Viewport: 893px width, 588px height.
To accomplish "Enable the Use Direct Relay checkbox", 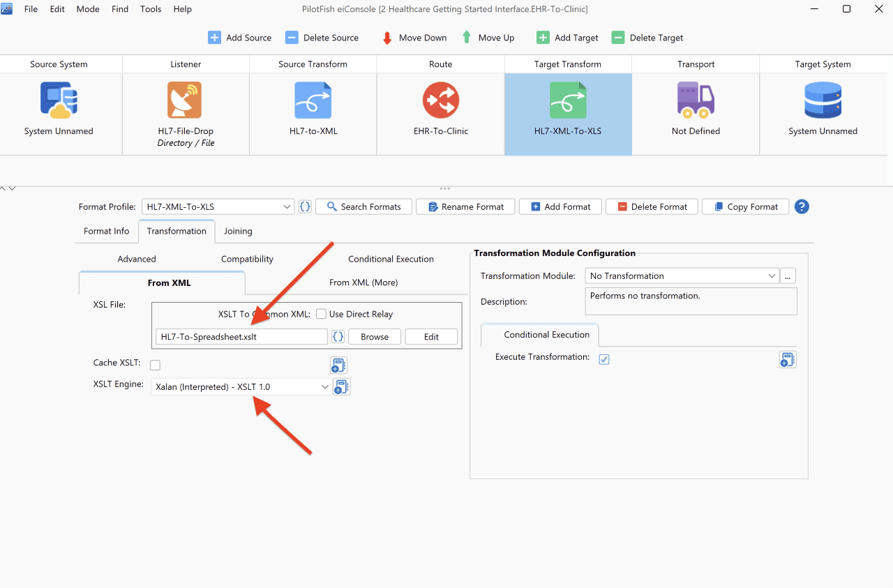I will tap(321, 315).
